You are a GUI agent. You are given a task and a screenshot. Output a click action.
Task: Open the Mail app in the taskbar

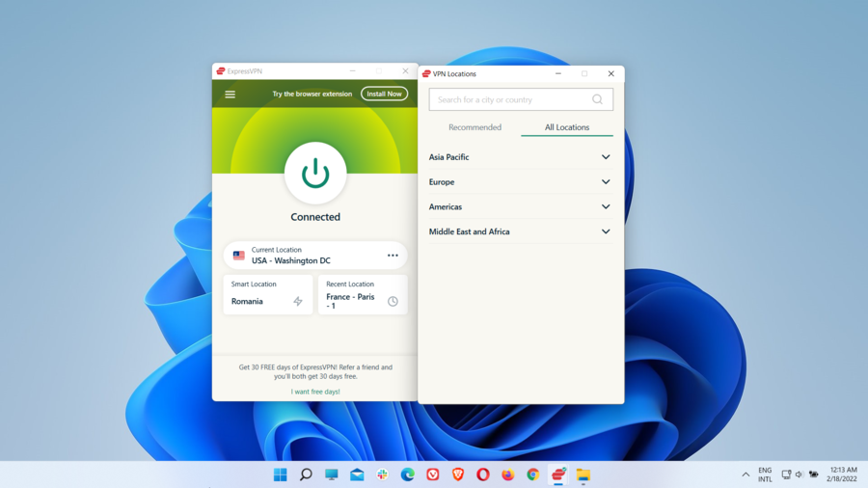[357, 474]
